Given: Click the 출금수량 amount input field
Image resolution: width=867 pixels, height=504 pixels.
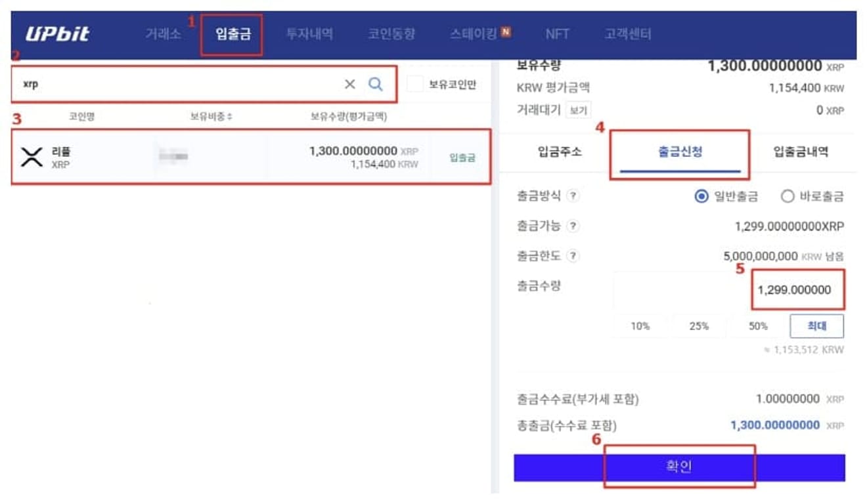Looking at the screenshot, I should click(728, 290).
